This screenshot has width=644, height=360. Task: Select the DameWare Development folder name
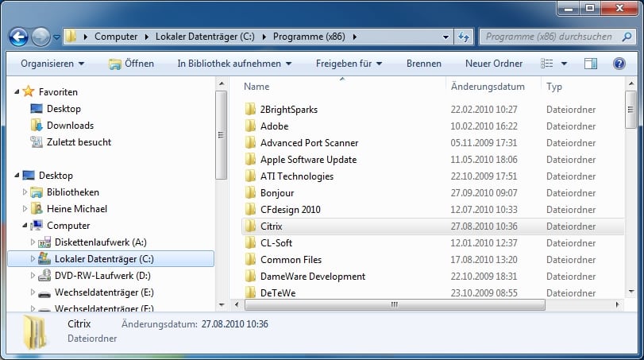(313, 277)
